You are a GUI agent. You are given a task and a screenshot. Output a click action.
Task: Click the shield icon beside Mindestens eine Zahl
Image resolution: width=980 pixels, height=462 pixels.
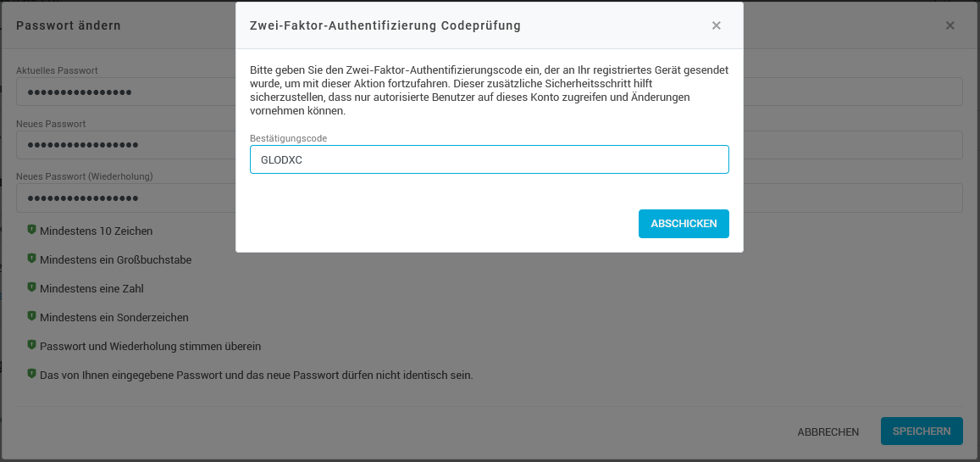point(31,287)
